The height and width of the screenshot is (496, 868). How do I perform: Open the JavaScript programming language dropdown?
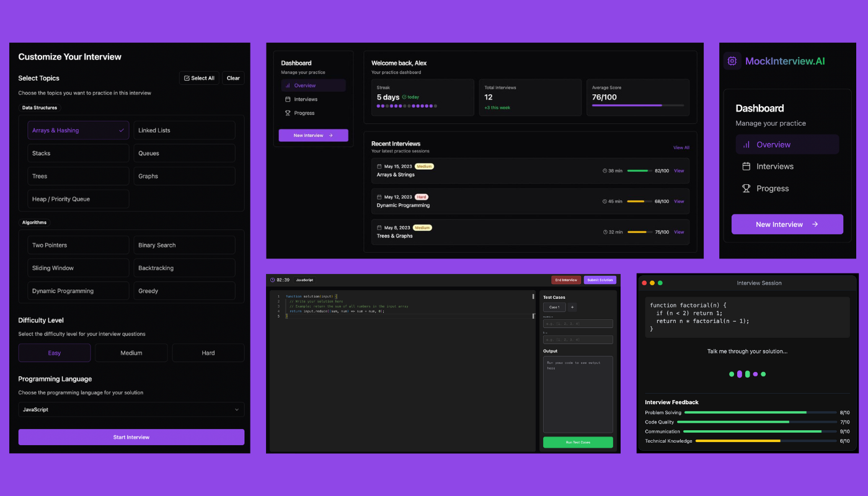[131, 410]
